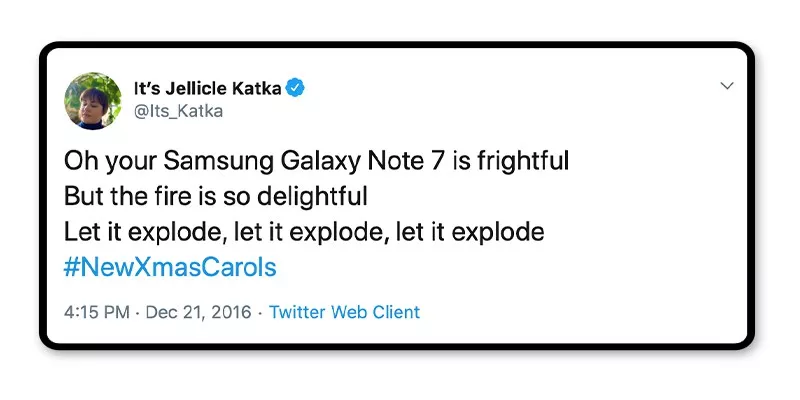
Task: Click the blue verified badge icon
Action: pyautogui.click(x=295, y=88)
